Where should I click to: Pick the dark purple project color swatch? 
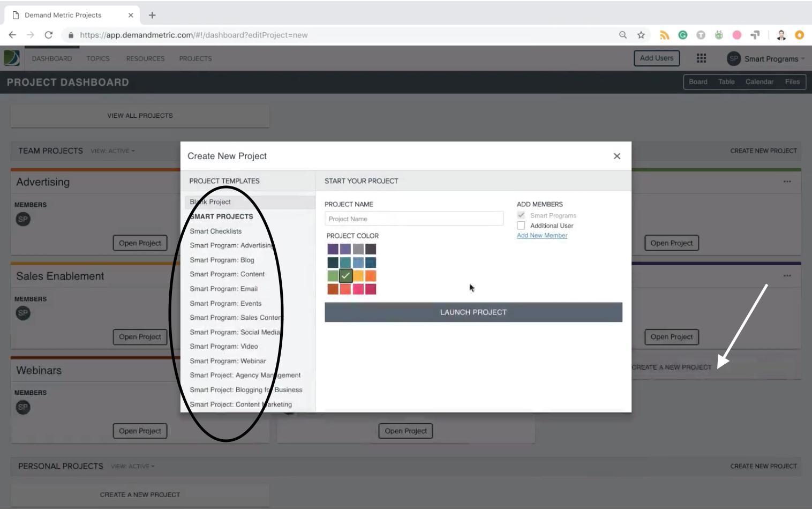pyautogui.click(x=333, y=249)
